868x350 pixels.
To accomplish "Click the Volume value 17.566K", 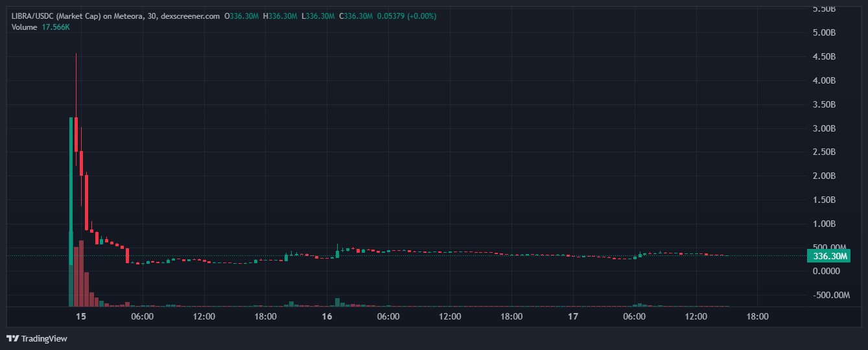I will pyautogui.click(x=56, y=27).
